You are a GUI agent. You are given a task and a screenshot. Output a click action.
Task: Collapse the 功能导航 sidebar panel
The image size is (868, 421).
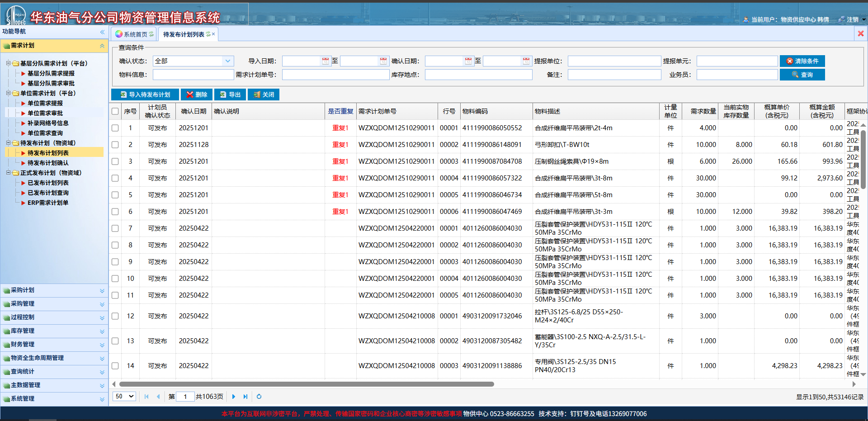[102, 32]
